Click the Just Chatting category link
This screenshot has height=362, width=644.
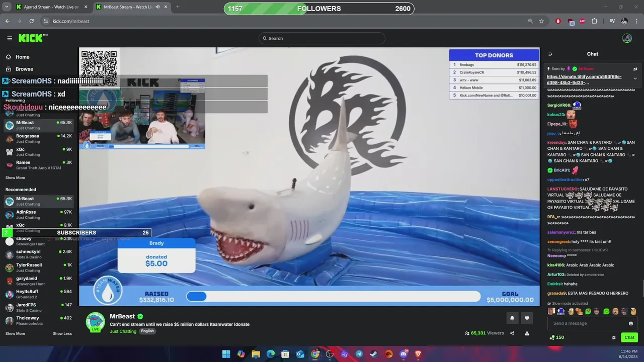click(123, 331)
